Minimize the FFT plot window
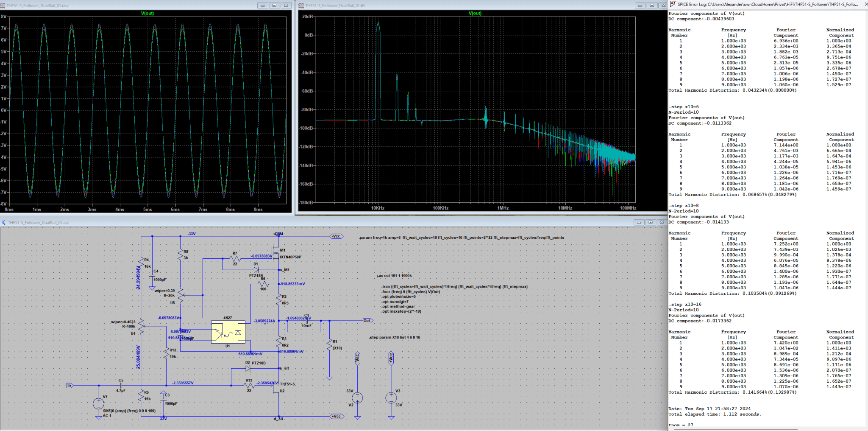This screenshot has width=868, height=431. (x=640, y=6)
